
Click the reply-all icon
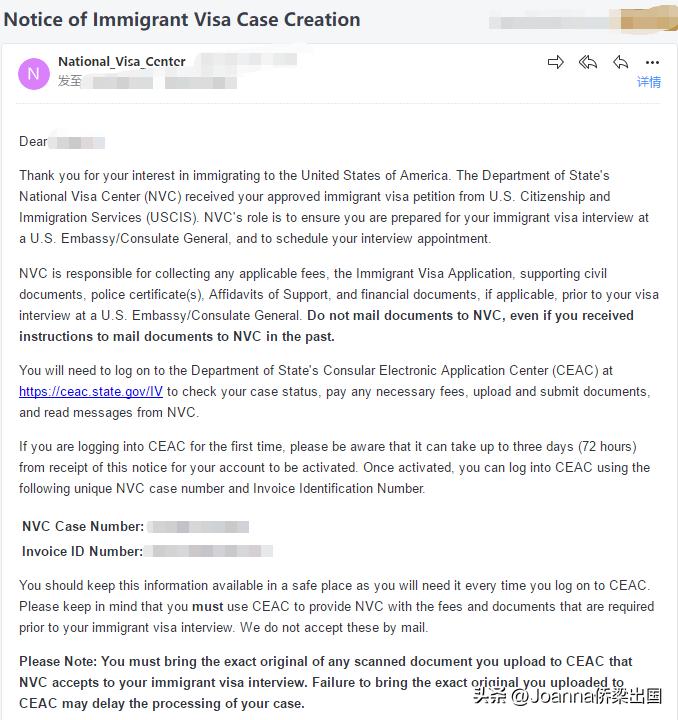coord(588,63)
